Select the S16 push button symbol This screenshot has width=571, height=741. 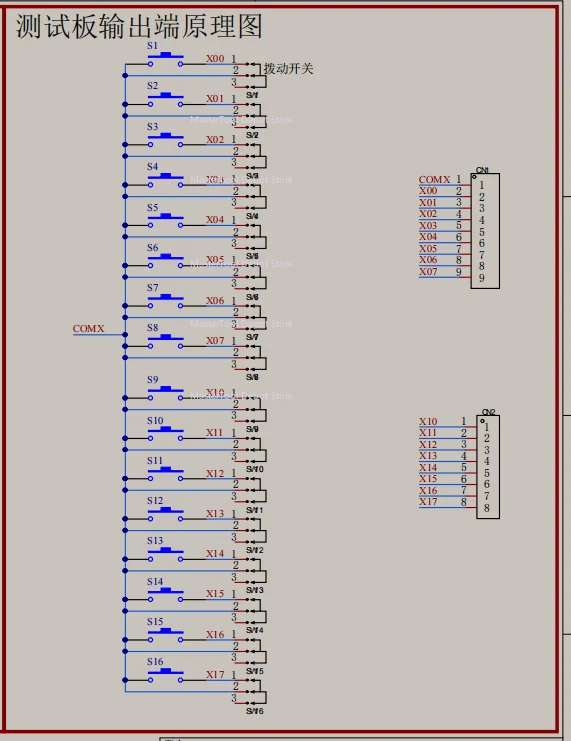(x=165, y=676)
